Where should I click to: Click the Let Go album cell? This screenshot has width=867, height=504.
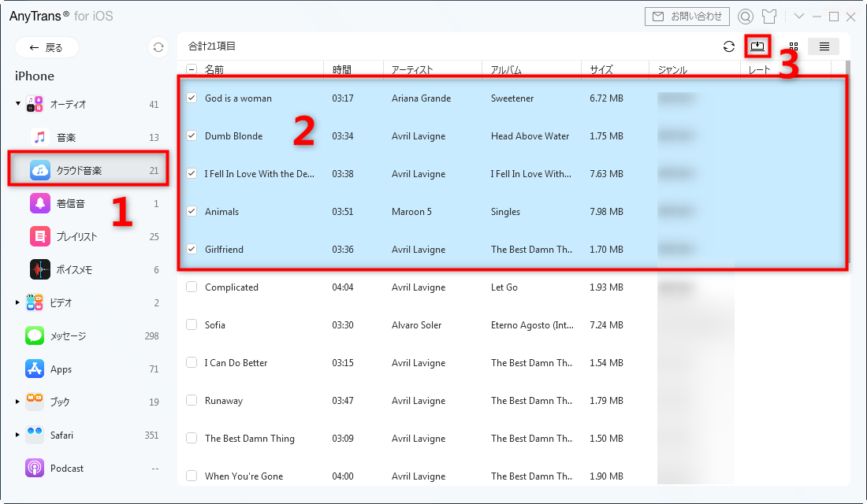tap(504, 287)
